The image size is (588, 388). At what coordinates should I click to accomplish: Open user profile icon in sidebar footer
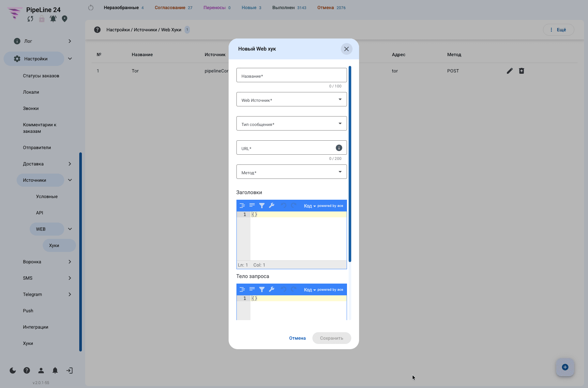pos(41,370)
